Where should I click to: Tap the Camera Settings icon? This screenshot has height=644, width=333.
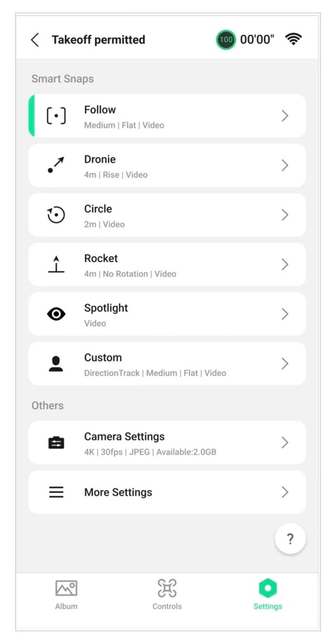tap(56, 443)
